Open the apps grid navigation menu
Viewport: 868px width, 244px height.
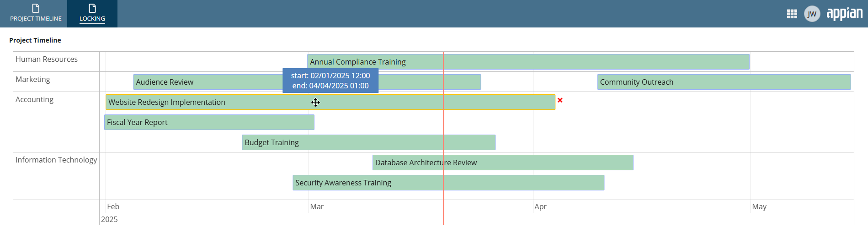[x=792, y=14]
